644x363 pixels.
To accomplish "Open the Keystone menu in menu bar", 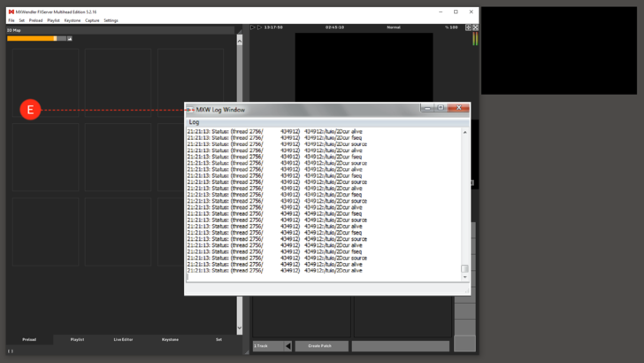I will (x=73, y=20).
